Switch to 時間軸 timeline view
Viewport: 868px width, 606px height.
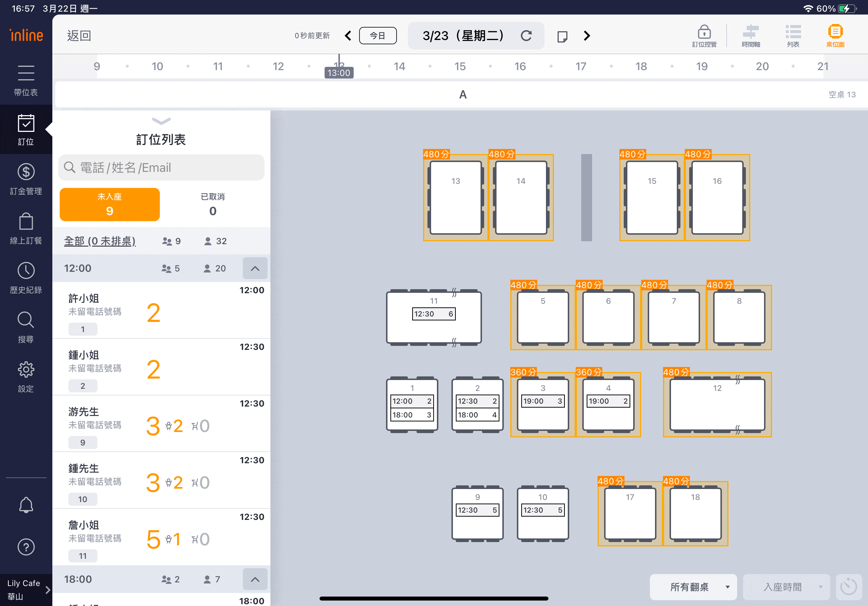[751, 36]
